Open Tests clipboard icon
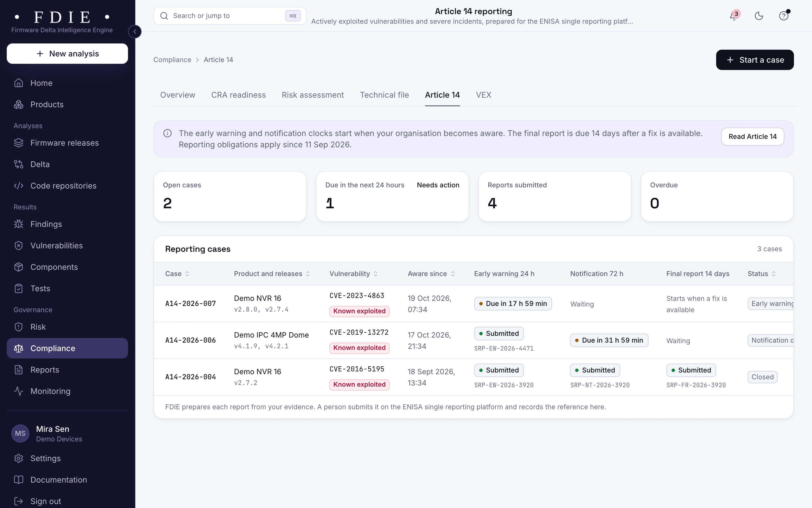The width and height of the screenshot is (812, 508). tap(19, 289)
